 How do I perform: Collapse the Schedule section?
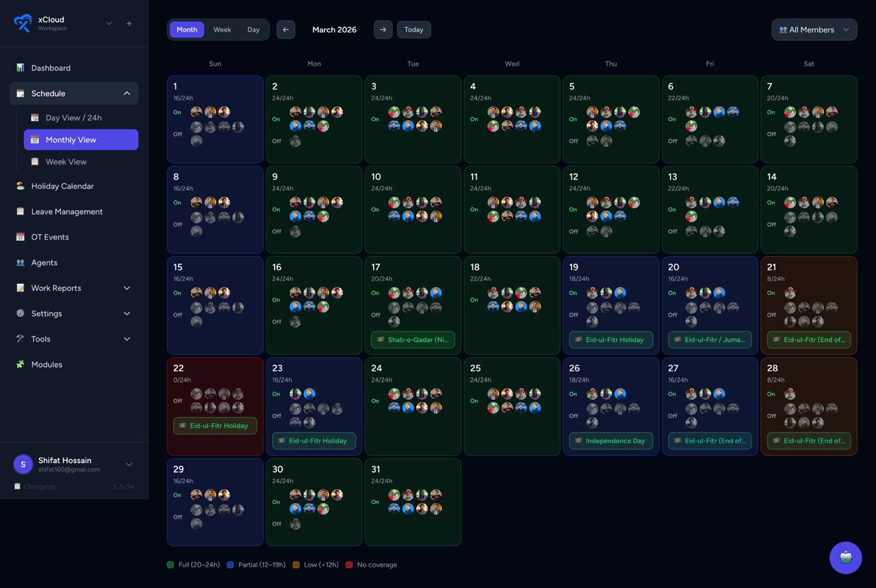(x=126, y=93)
